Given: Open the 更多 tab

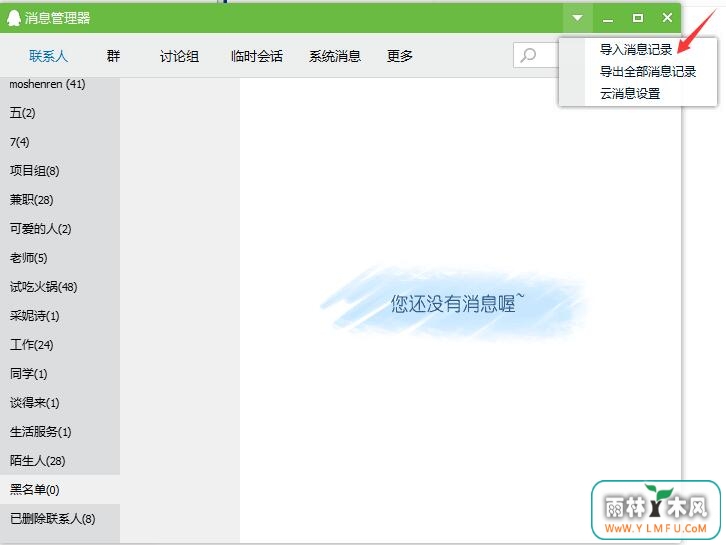Looking at the screenshot, I should pyautogui.click(x=400, y=56).
